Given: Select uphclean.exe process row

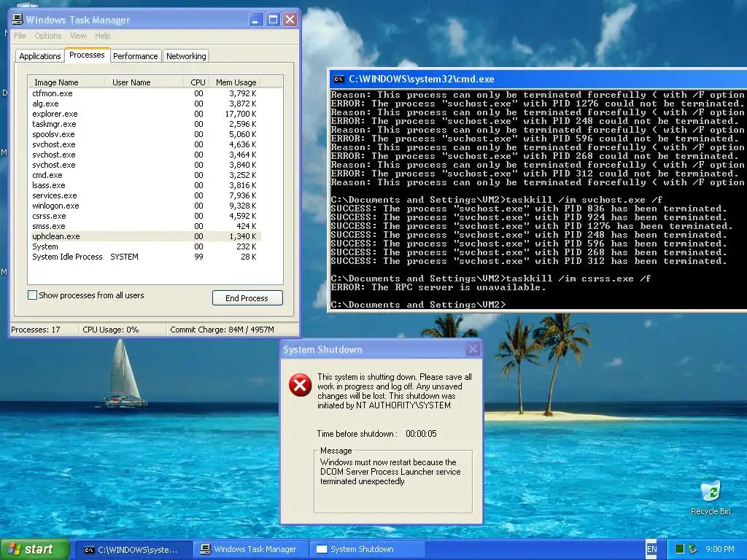Looking at the screenshot, I should pos(144,236).
